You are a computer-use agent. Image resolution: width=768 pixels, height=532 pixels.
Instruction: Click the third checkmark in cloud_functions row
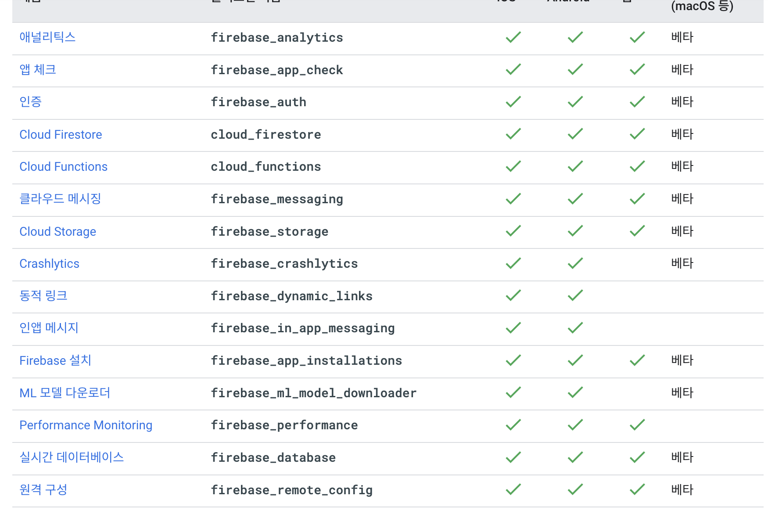[x=637, y=166]
